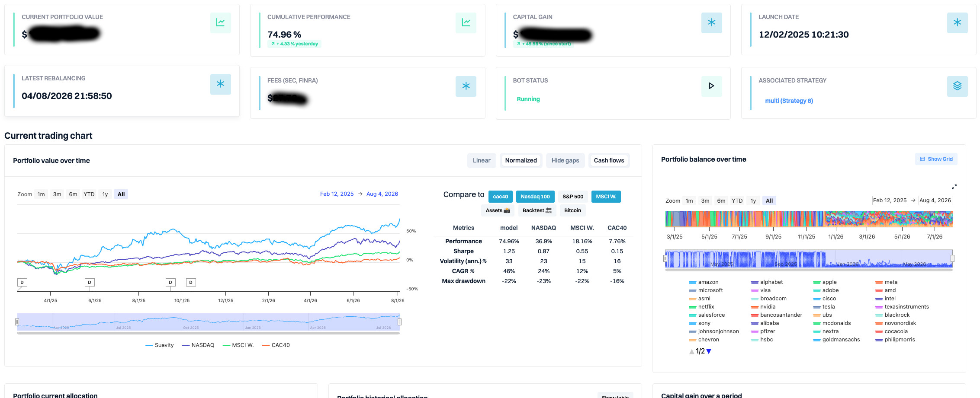Open the multi (Strategy 8) link
This screenshot has width=980, height=398.
[789, 101]
